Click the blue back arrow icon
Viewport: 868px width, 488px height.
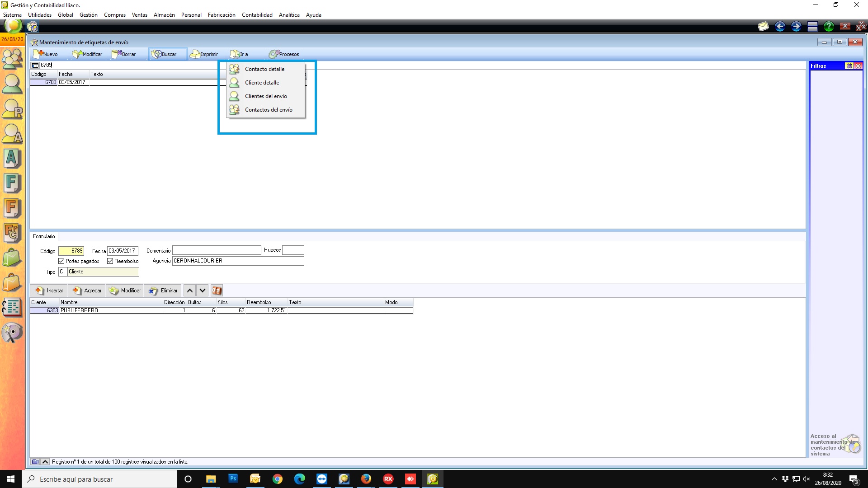[x=780, y=27]
